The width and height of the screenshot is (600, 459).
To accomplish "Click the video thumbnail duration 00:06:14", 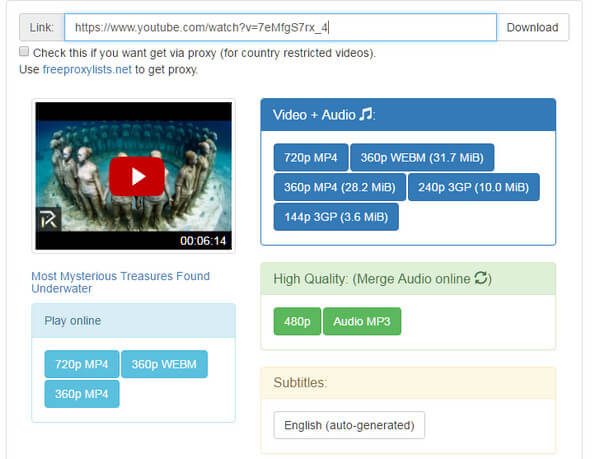I will [x=203, y=241].
